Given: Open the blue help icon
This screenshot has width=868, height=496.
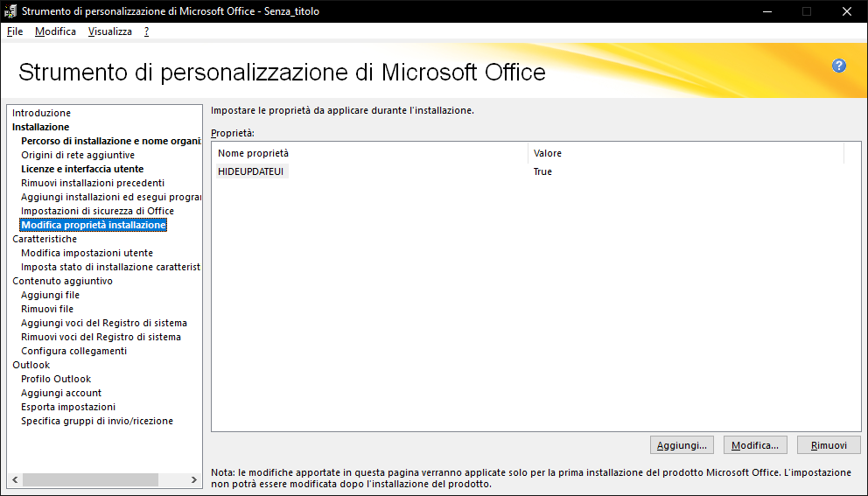Looking at the screenshot, I should [x=838, y=66].
